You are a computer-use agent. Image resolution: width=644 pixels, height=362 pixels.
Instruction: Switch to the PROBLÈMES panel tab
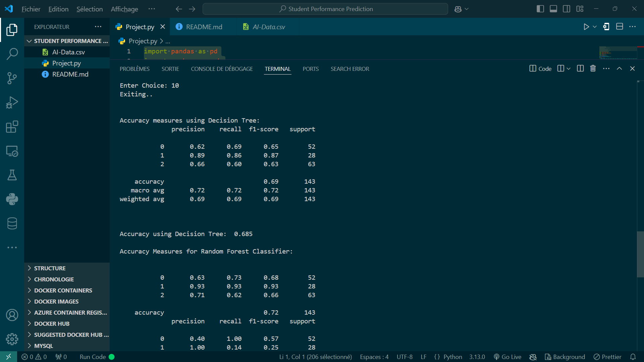[135, 69]
